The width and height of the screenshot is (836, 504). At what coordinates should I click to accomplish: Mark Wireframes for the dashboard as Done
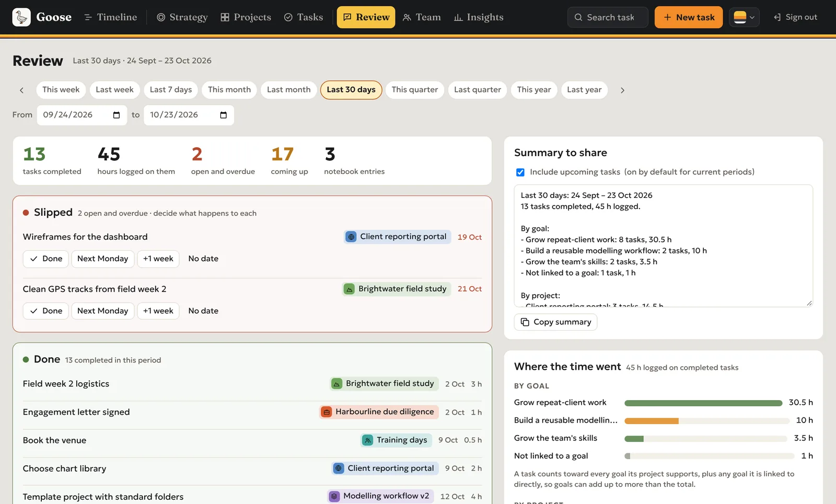pos(45,259)
